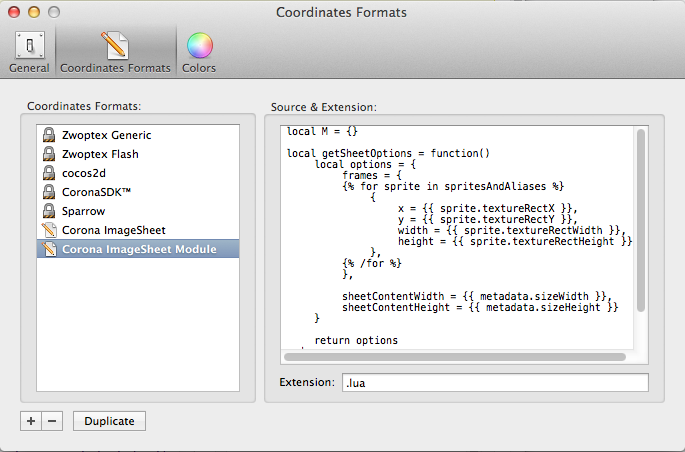This screenshot has width=685, height=452.
Task: Click the sprite.textureRectWidth line
Action: click(512, 230)
